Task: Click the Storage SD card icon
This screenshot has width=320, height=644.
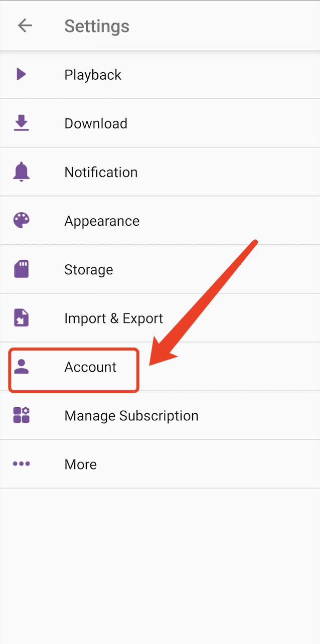Action: point(21,269)
